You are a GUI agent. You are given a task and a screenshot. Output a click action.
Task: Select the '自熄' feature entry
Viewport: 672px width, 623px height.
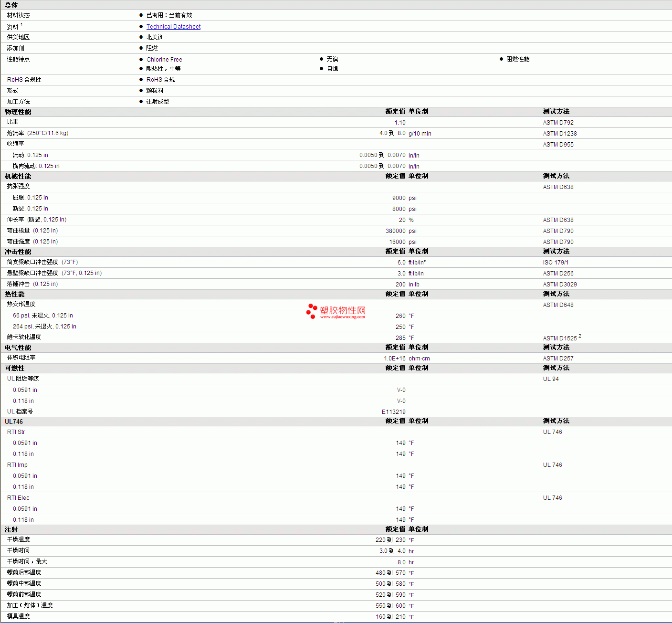coord(332,69)
